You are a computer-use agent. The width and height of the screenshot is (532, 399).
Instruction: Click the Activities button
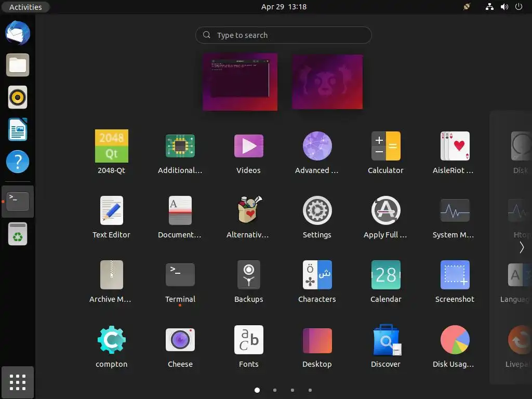tap(25, 7)
